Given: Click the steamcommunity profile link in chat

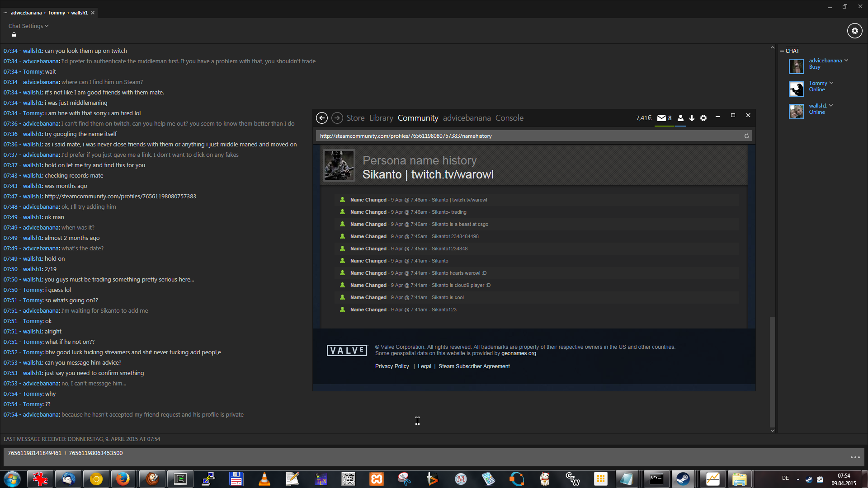Looking at the screenshot, I should click(120, 196).
